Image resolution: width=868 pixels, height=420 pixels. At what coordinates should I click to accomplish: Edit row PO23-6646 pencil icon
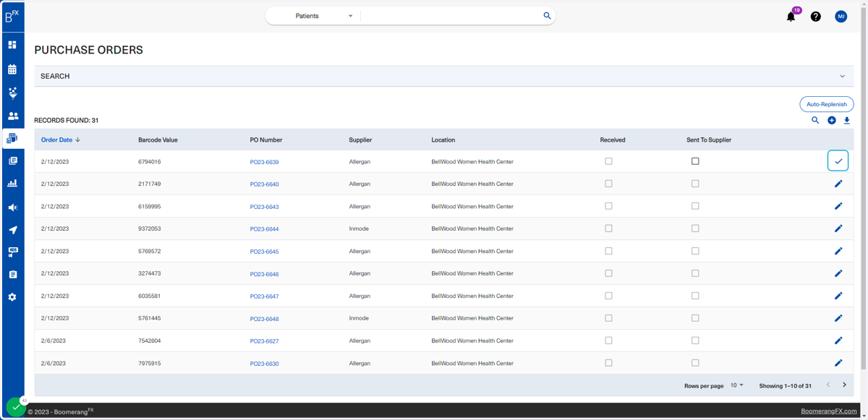click(838, 273)
